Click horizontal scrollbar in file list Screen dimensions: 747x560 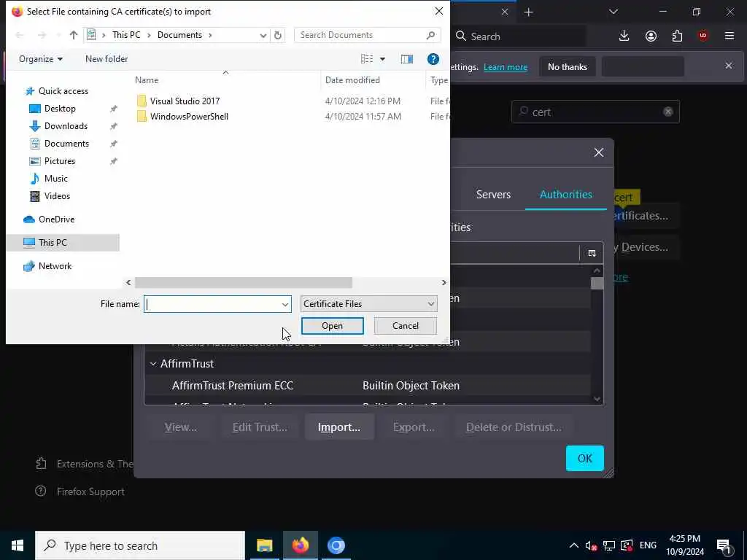(243, 282)
